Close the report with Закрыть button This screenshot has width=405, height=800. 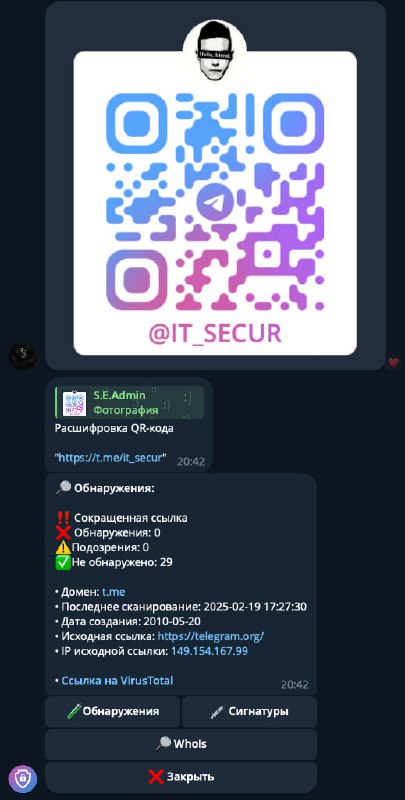[x=181, y=777]
